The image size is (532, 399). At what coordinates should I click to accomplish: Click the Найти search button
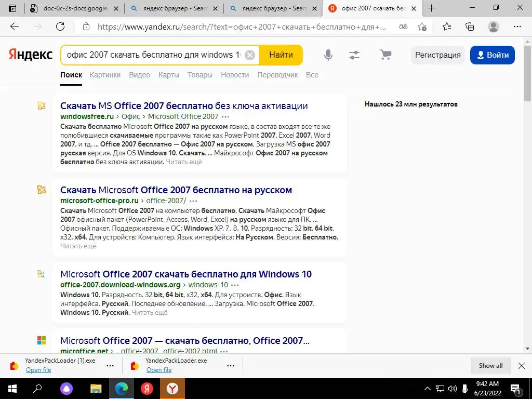pos(281,55)
